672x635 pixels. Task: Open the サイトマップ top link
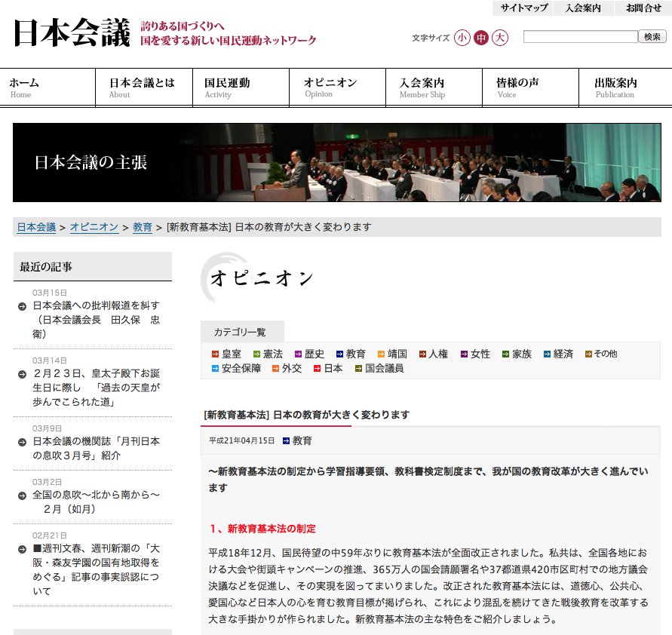point(523,8)
